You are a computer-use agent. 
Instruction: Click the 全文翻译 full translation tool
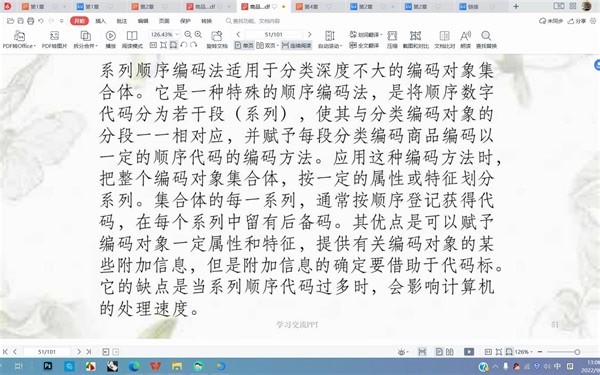point(364,45)
